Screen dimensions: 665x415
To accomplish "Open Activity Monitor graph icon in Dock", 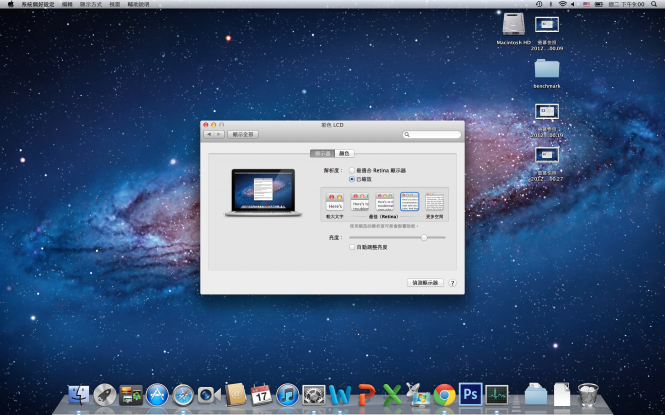I will (x=497, y=396).
